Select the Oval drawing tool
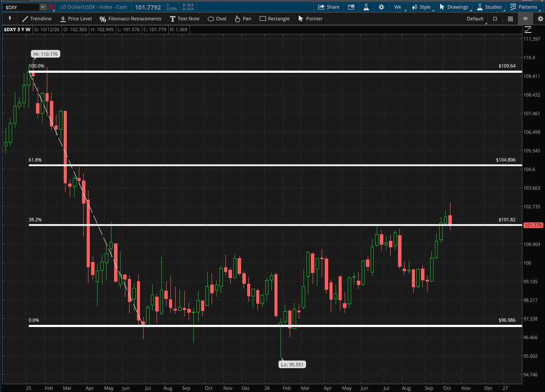Image resolution: width=545 pixels, height=392 pixels. pyautogui.click(x=217, y=19)
